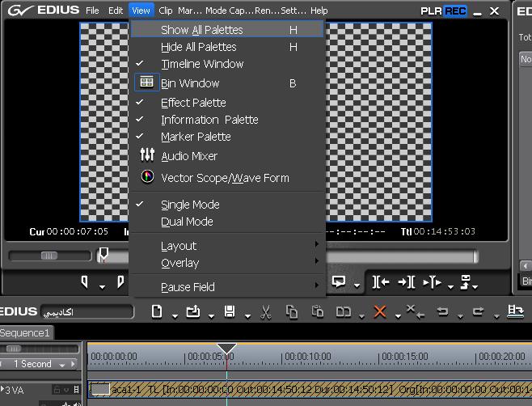Open Vector Scope/Wave Form
This screenshot has width=532, height=406.
[x=224, y=178]
